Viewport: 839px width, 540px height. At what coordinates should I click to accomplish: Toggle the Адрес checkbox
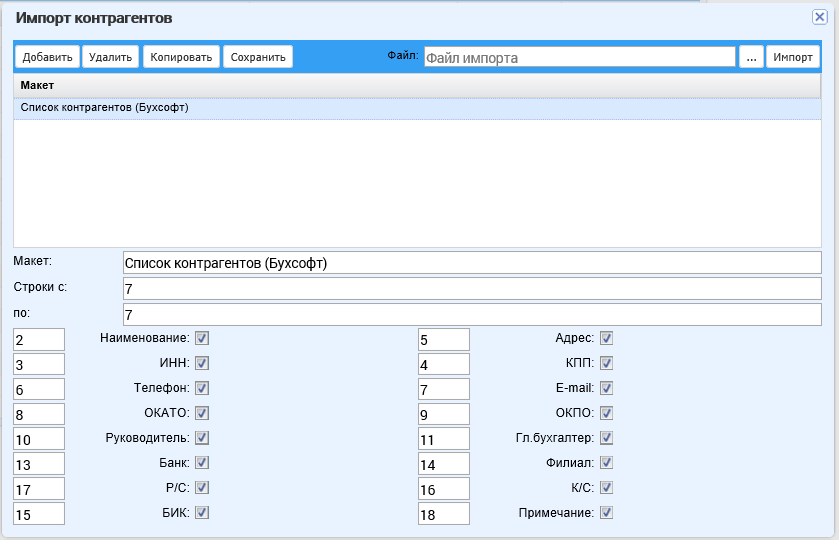tap(606, 338)
